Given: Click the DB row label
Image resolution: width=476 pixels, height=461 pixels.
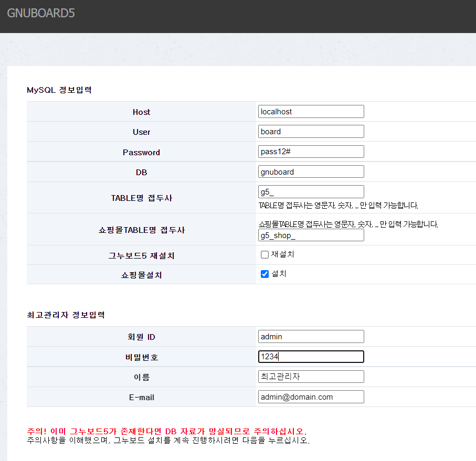Looking at the screenshot, I should point(142,173).
